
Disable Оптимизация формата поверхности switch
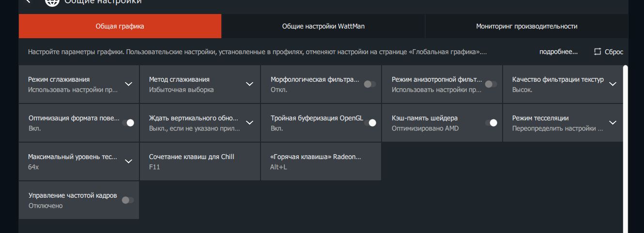(128, 123)
